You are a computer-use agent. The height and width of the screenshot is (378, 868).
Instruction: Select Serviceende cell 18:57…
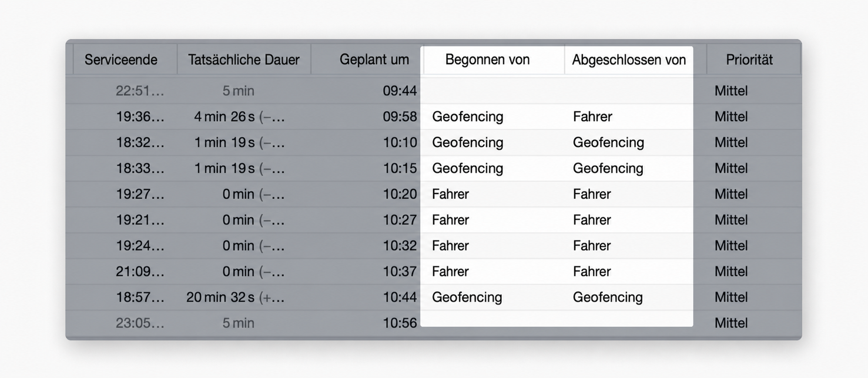pos(140,297)
